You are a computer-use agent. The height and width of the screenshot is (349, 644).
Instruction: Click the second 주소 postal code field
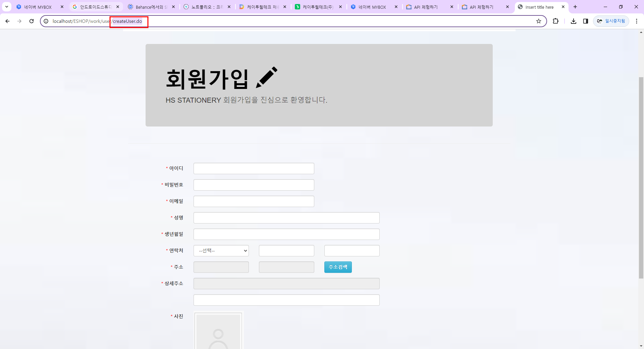point(286,267)
